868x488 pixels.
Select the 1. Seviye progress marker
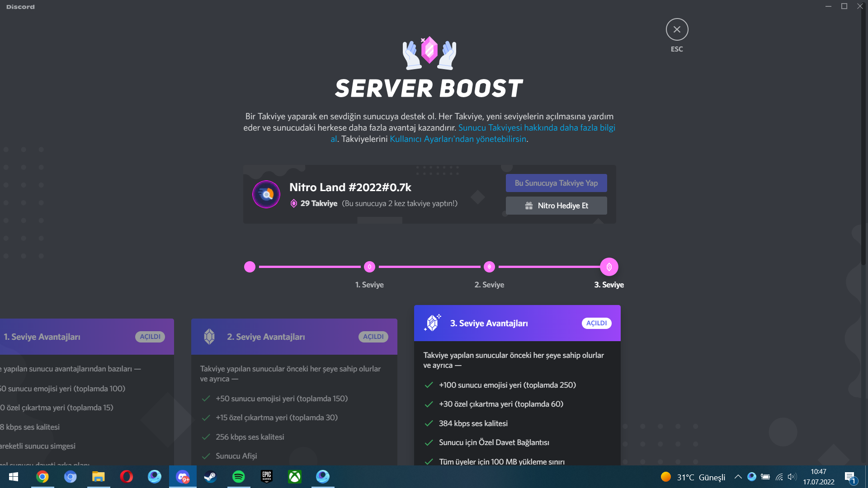coord(369,267)
